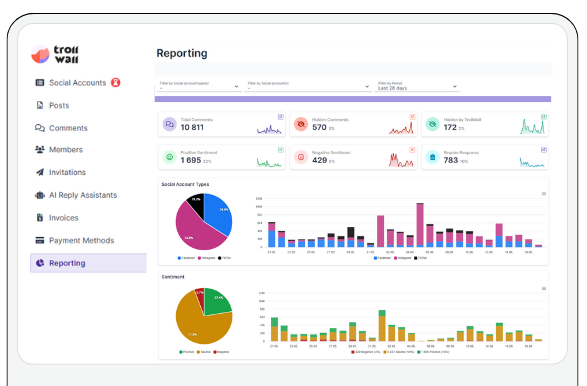The width and height of the screenshot is (587, 386).
Task: Expand the social accounts filter dropdown
Action: click(x=308, y=86)
